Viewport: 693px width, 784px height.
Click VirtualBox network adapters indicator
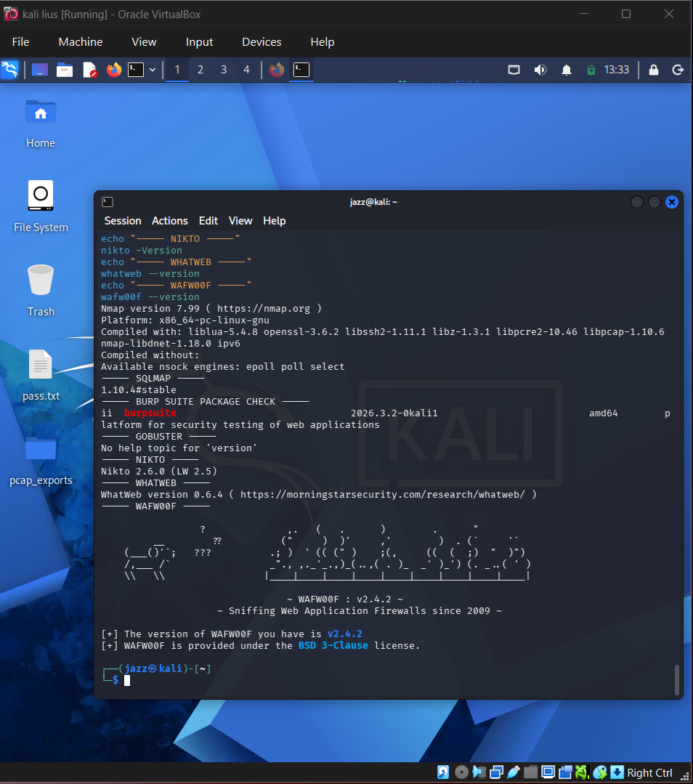(x=496, y=772)
